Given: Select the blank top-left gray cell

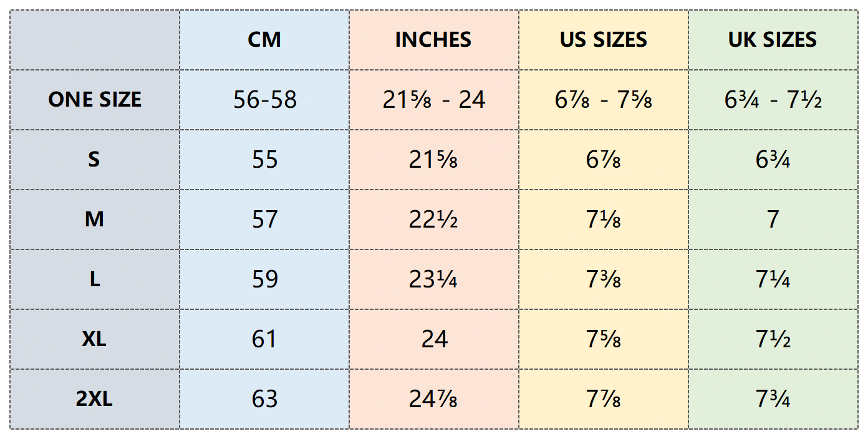Looking at the screenshot, I should (x=95, y=40).
